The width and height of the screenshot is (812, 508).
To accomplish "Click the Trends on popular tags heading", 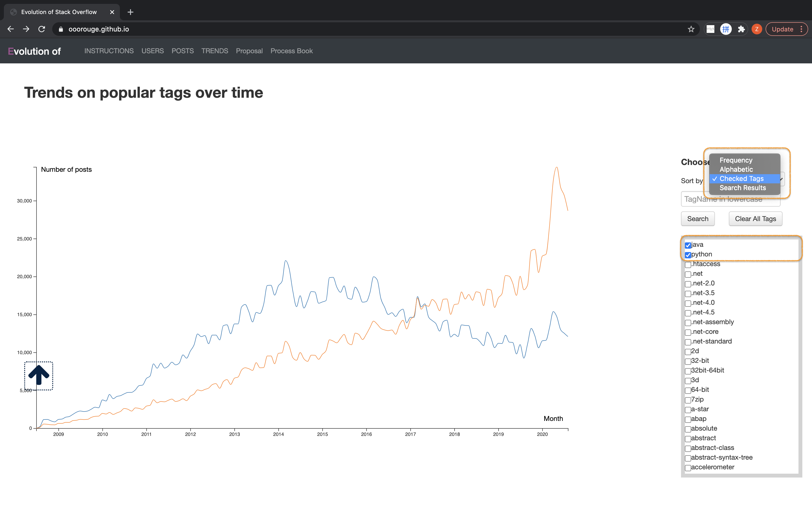I will 144,92.
